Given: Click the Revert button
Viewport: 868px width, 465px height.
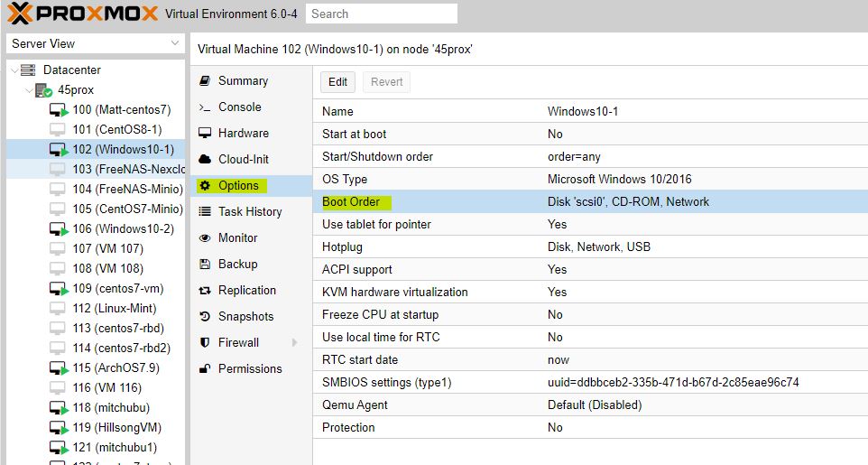Looking at the screenshot, I should (386, 82).
